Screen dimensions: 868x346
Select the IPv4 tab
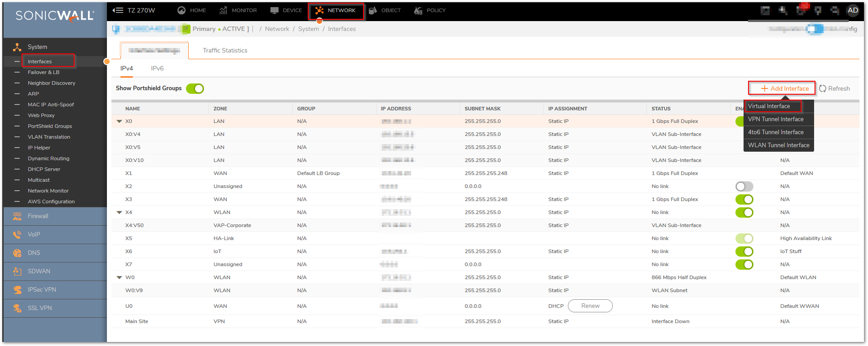[127, 69]
